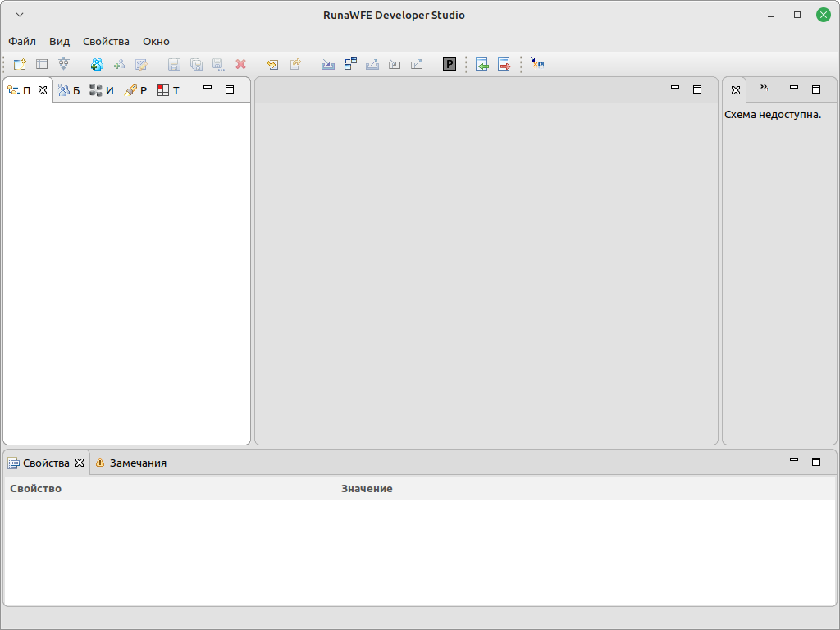Click the red right arrow window icon
Screen dimensions: 840x630
504,64
